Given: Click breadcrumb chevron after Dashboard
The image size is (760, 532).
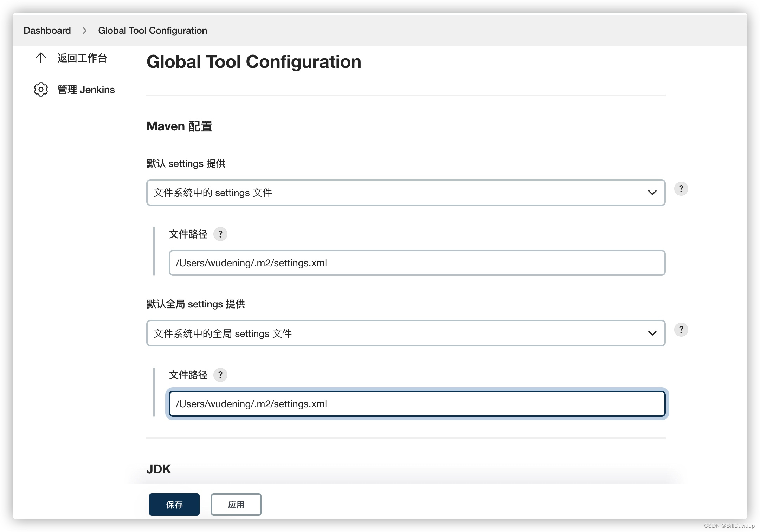Looking at the screenshot, I should coord(85,31).
